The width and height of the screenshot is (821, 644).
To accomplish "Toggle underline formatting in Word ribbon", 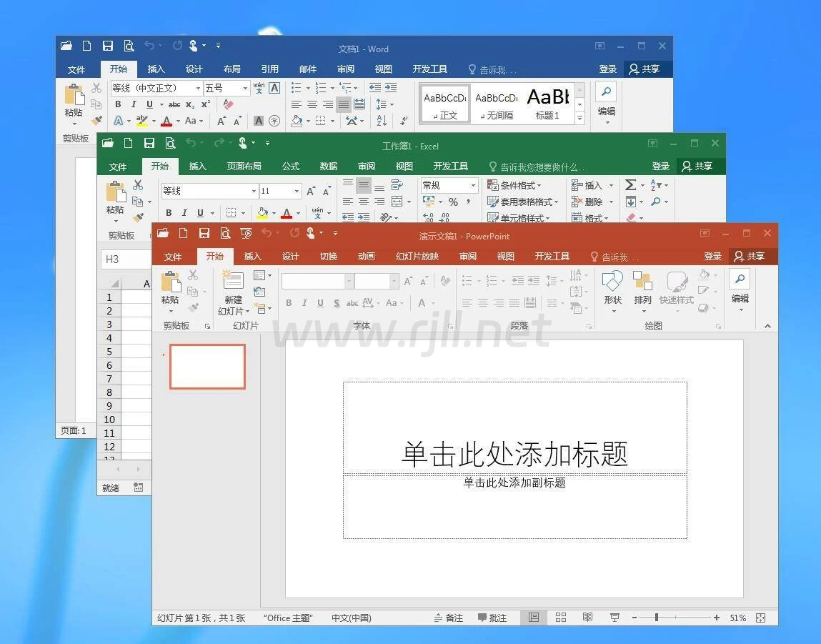I will point(149,104).
